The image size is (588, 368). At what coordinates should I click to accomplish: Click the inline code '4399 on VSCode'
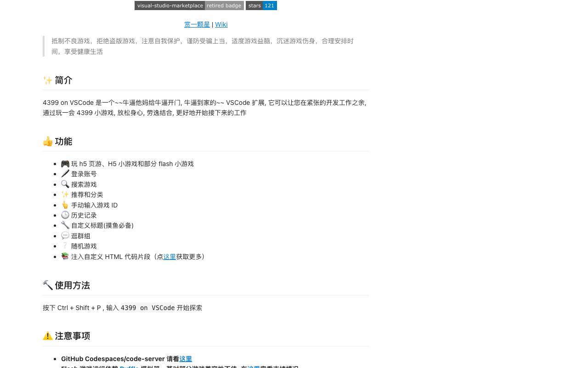click(x=147, y=308)
